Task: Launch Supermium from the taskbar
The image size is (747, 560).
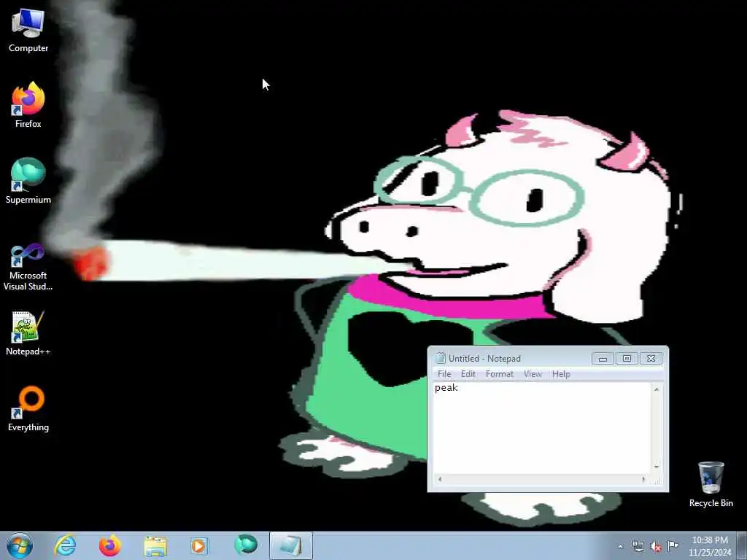Action: click(246, 545)
